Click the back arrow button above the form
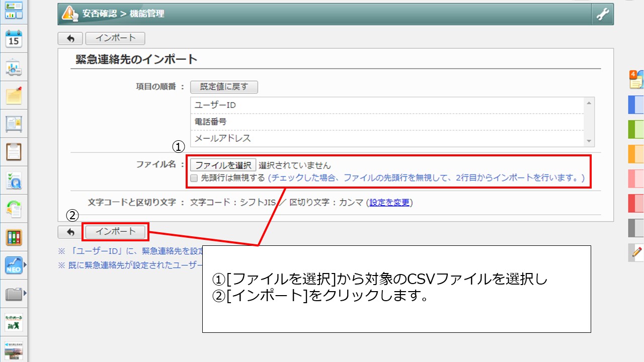Viewport: 644px width, 362px height. click(70, 38)
